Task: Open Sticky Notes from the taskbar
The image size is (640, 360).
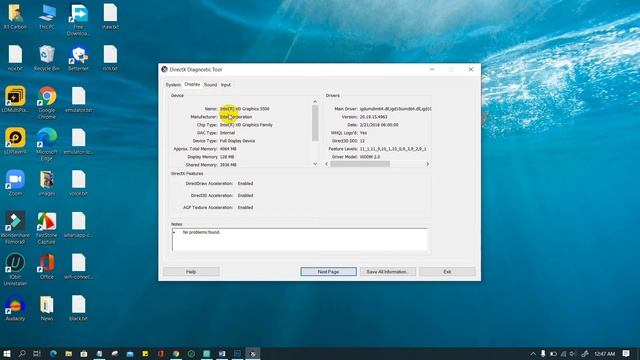Action: (x=145, y=353)
